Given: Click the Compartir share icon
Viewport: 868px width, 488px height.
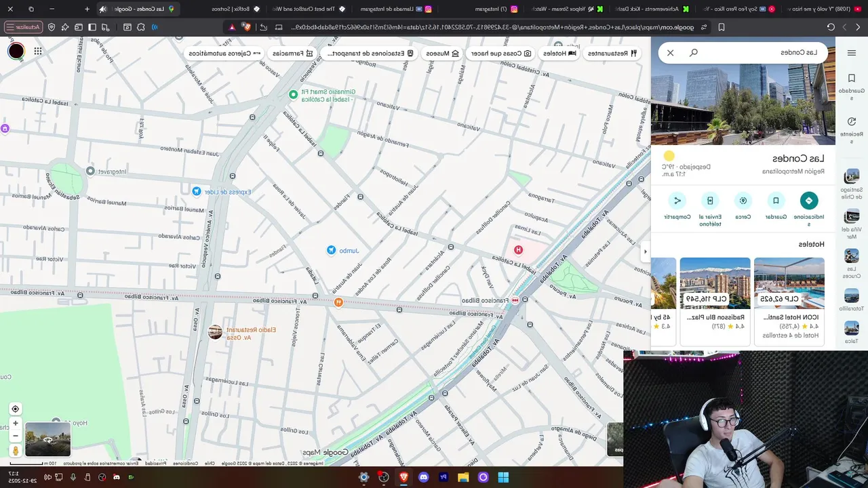Looking at the screenshot, I should [x=677, y=201].
